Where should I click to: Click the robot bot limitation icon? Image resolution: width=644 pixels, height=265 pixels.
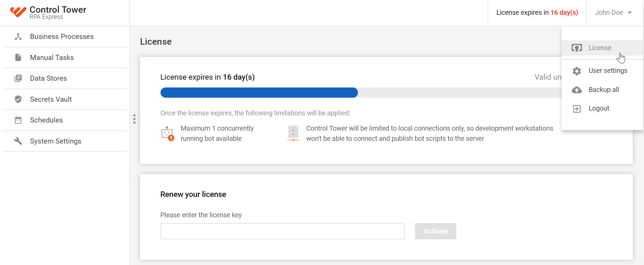(x=168, y=134)
